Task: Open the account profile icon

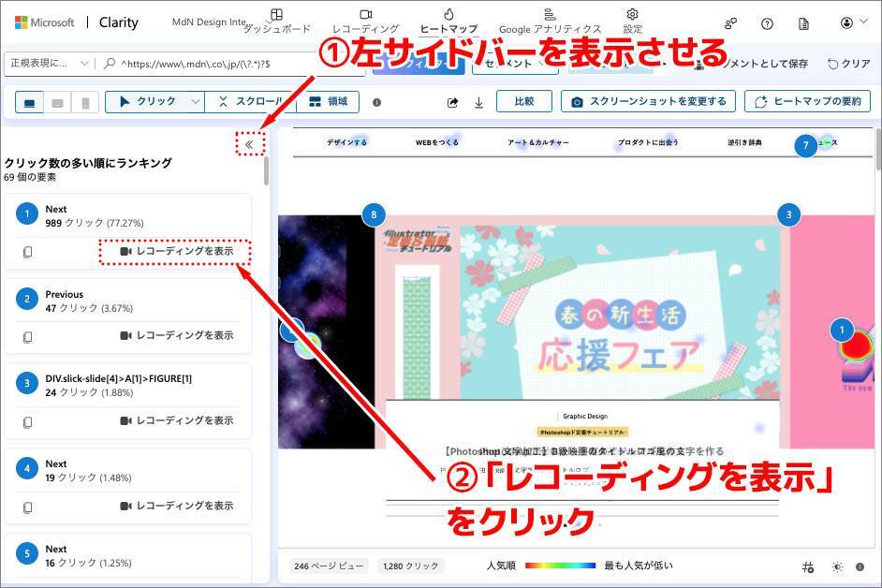Action: (x=846, y=22)
